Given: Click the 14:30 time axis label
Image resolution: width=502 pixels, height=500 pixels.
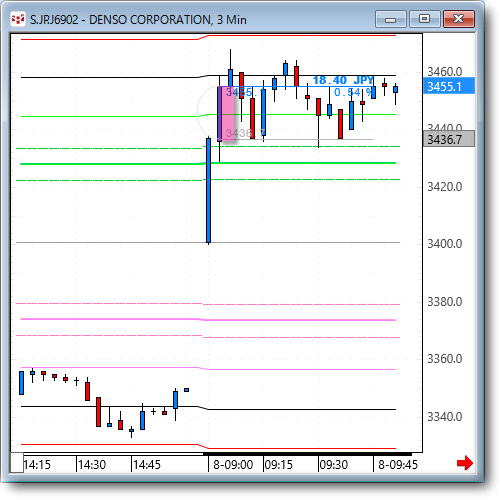Looking at the screenshot, I should click(92, 464).
